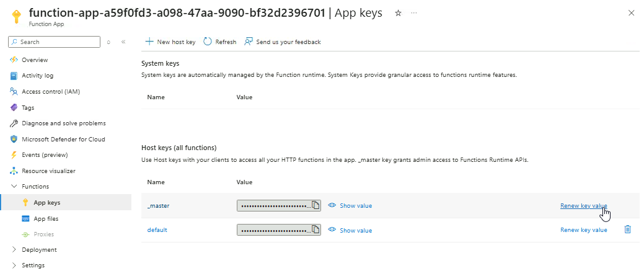The height and width of the screenshot is (276, 644).
Task: Renew key value for _master
Action: point(583,205)
